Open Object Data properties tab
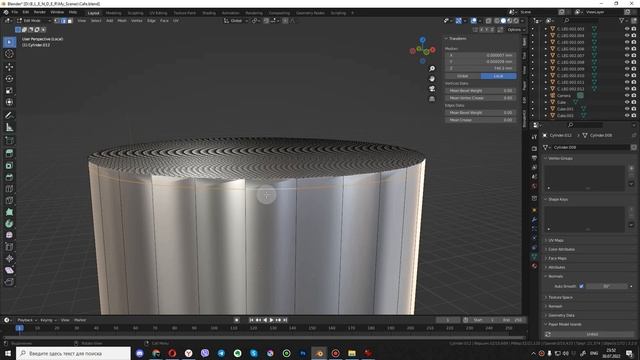 (534, 256)
